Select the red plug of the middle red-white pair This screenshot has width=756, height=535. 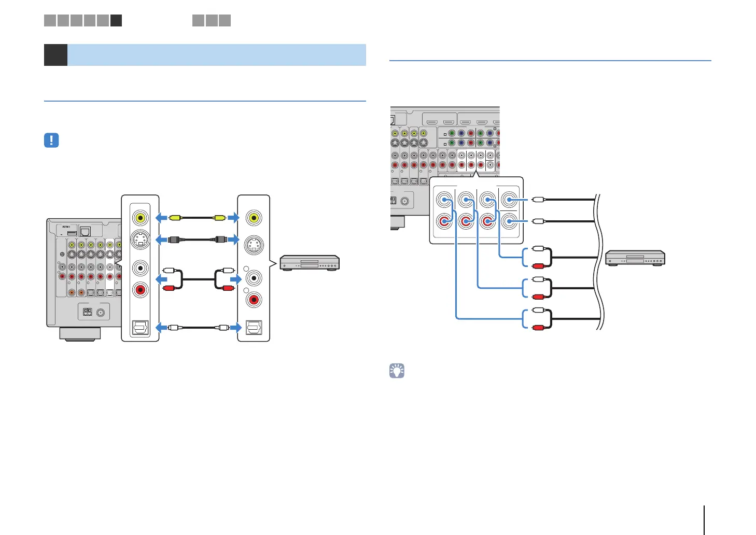pyautogui.click(x=538, y=297)
